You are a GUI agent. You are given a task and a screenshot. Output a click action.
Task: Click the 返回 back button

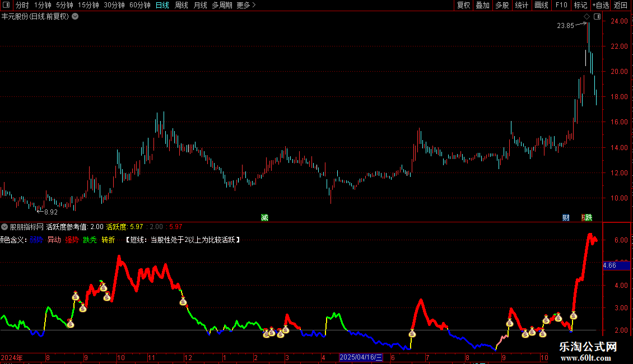[x=621, y=5]
